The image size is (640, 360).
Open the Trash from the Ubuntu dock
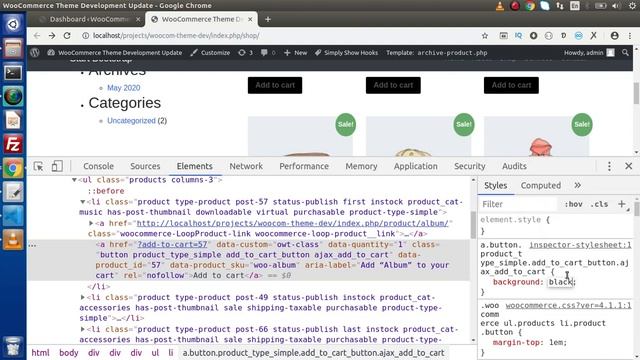coord(13,346)
